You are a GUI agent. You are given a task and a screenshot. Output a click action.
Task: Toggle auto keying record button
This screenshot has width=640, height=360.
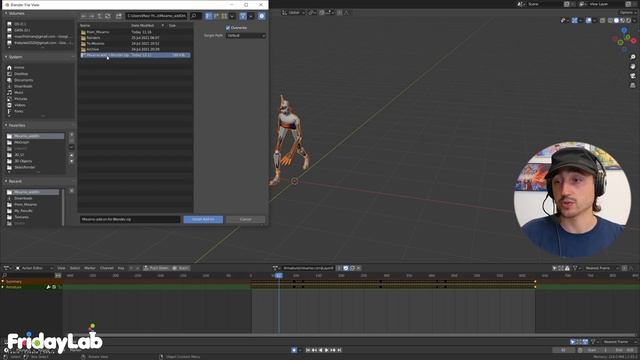pos(294,350)
